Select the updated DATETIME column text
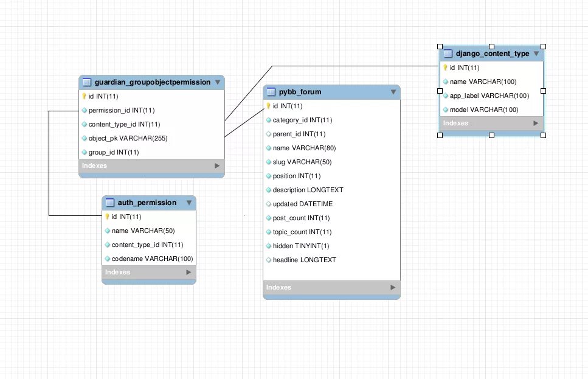This screenshot has height=379, width=588. coord(303,204)
